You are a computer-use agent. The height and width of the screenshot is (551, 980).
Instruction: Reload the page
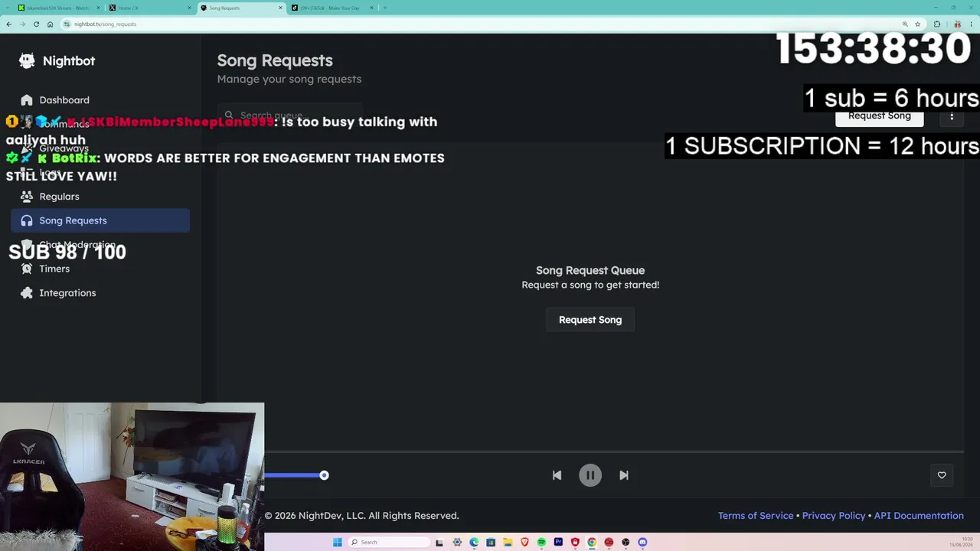(x=36, y=24)
